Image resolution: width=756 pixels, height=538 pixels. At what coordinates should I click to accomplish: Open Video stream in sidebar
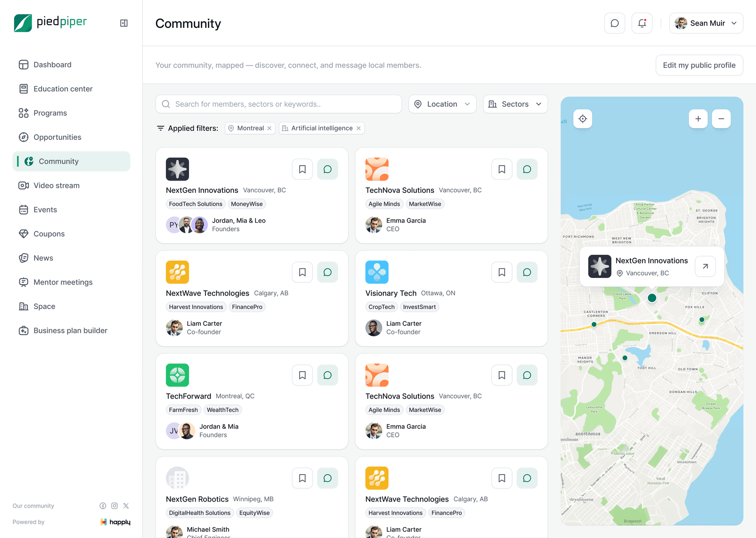click(x=71, y=185)
